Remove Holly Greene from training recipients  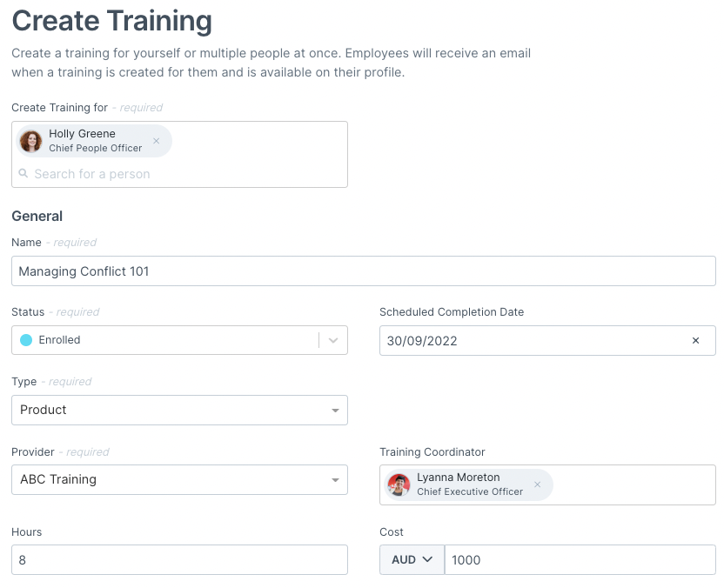tap(156, 141)
